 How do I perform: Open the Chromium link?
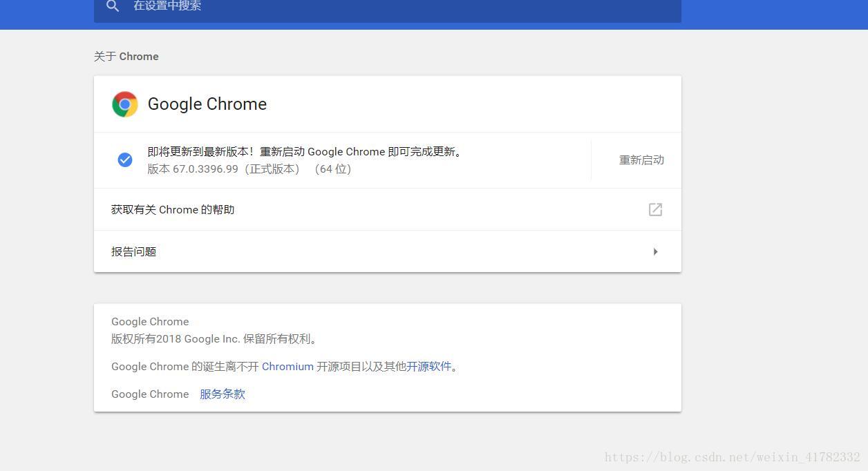(287, 367)
